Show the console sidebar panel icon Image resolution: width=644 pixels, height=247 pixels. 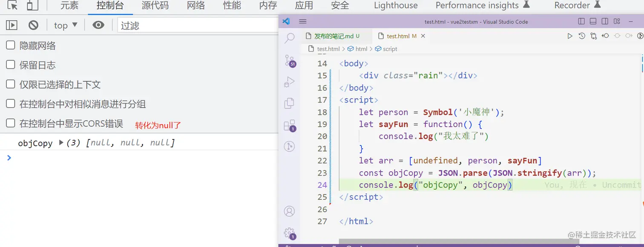pos(11,26)
